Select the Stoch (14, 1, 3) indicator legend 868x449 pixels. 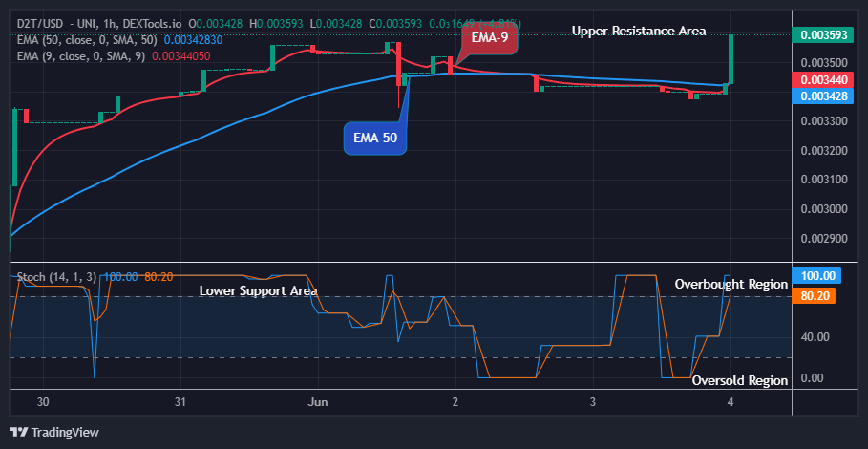point(58,276)
